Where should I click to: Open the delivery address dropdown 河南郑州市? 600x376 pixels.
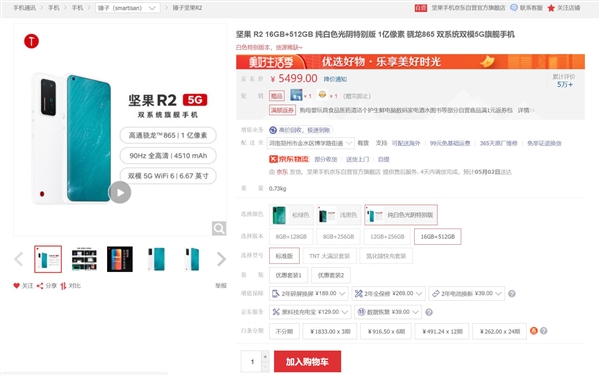point(310,143)
